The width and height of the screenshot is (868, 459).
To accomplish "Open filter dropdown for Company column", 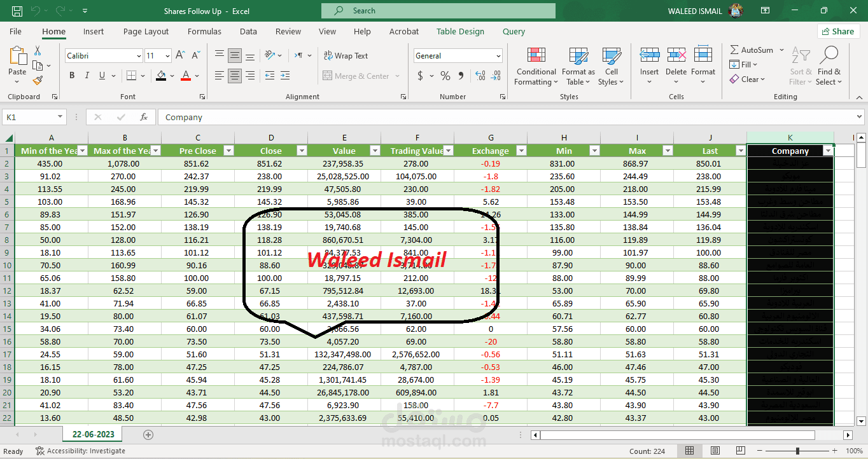I will [827, 151].
